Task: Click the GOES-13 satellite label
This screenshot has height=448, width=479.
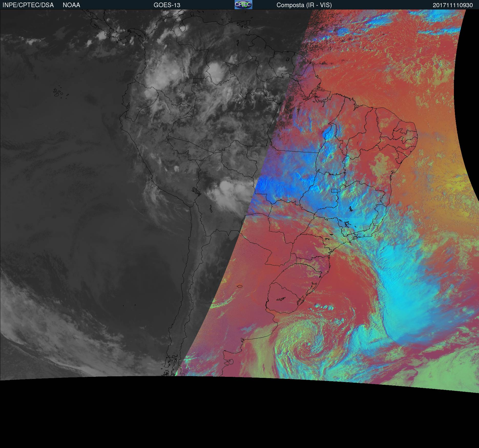Action: (x=167, y=5)
